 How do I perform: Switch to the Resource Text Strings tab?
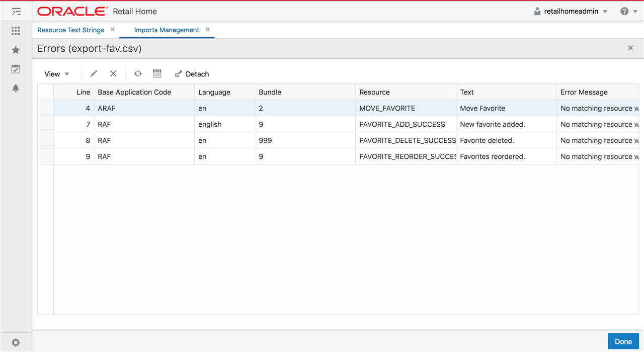click(x=70, y=30)
